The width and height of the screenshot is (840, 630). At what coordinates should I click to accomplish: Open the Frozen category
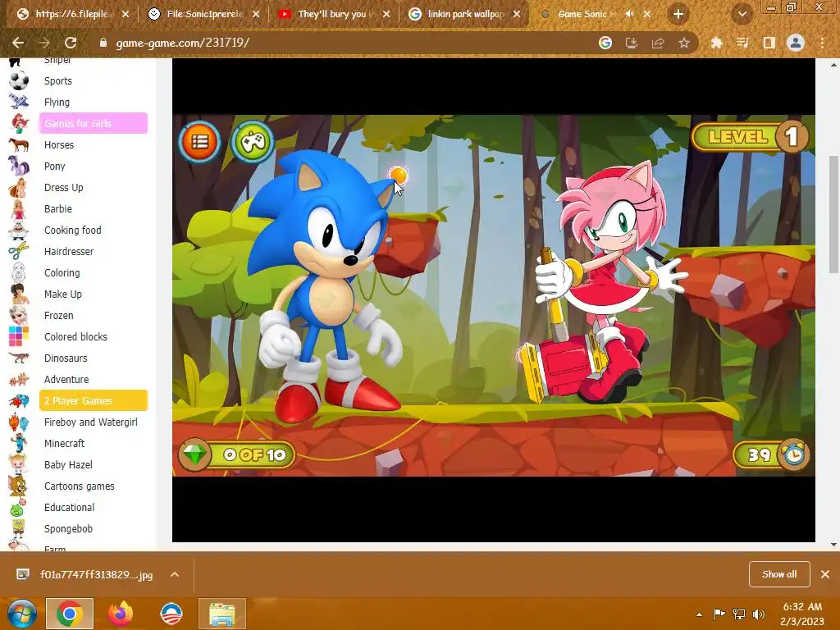click(x=59, y=316)
